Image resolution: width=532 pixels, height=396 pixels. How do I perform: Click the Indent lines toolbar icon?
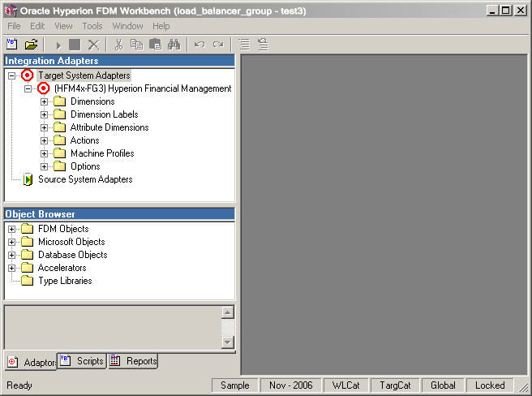(x=244, y=45)
